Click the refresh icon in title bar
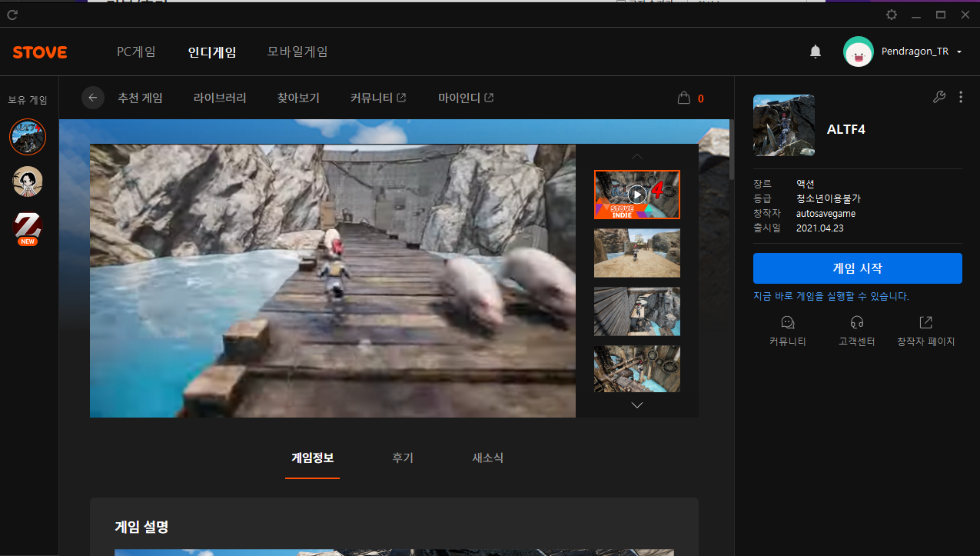 pyautogui.click(x=12, y=15)
